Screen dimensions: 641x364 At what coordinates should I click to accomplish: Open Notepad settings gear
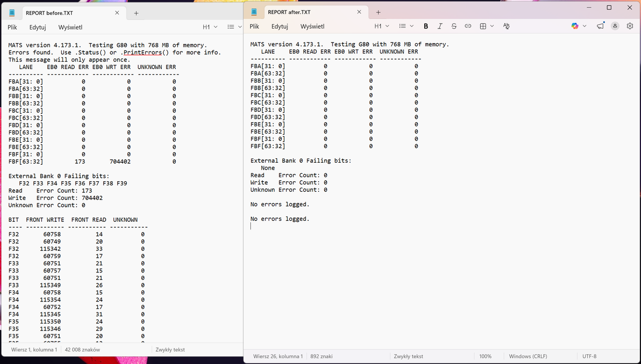pyautogui.click(x=630, y=26)
